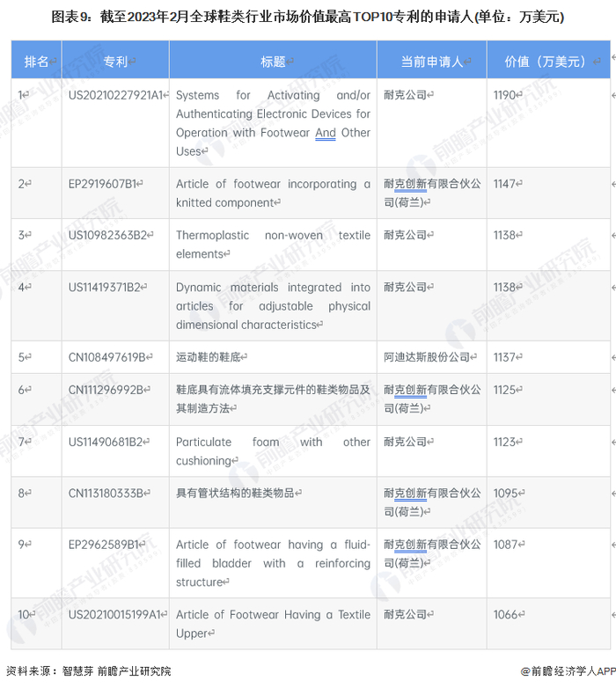616x688 pixels.
Task: Click title about fluid-filled bladder reinforcing structure
Action: point(273,563)
